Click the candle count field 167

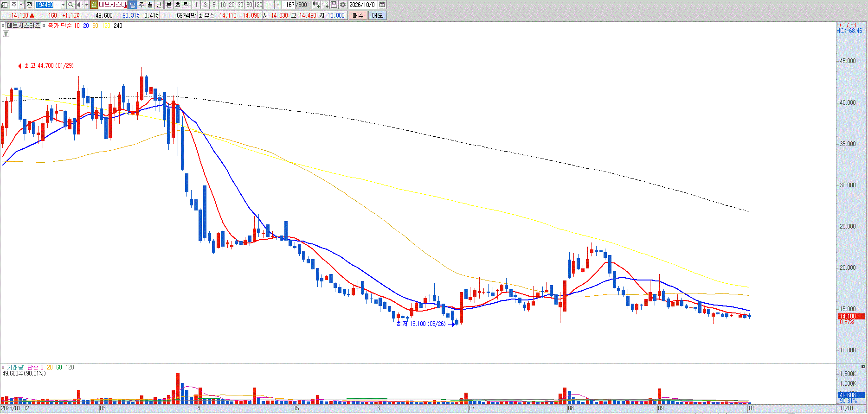point(289,5)
